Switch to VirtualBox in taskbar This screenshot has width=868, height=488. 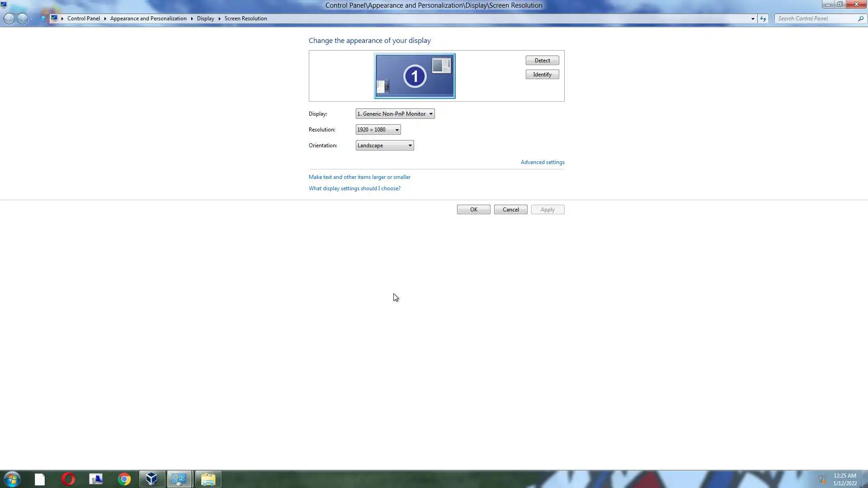[151, 479]
